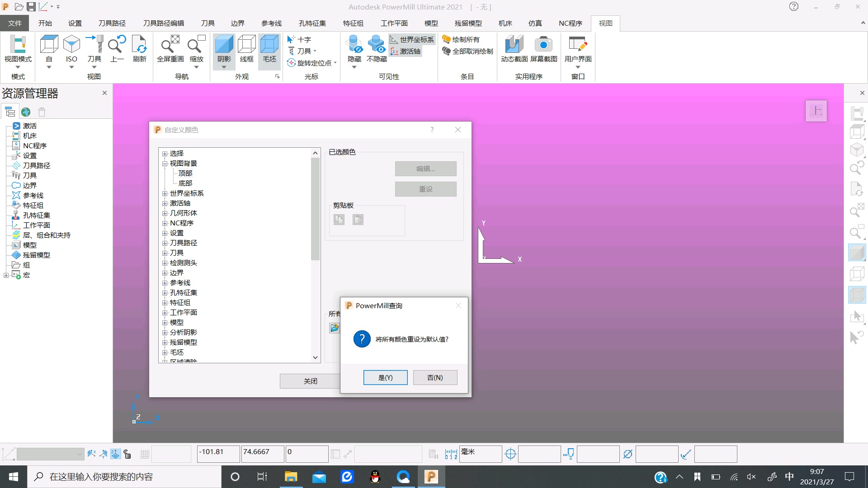
Task: Click the copy icon in 剪贴板
Action: click(x=339, y=220)
